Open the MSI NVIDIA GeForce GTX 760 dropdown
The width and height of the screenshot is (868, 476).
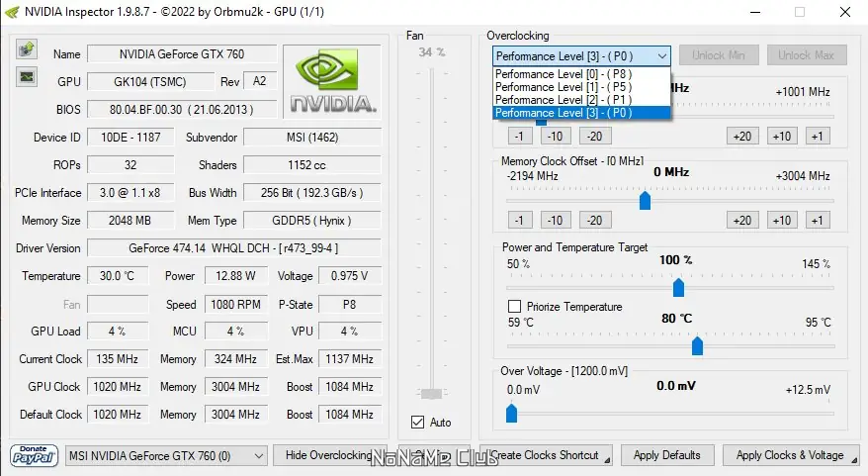[166, 456]
